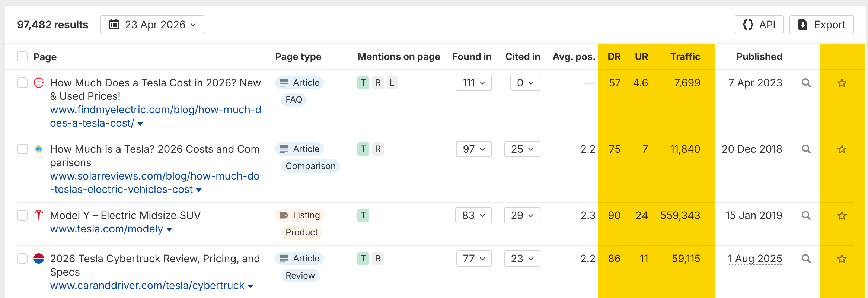The height and width of the screenshot is (298, 868).
Task: Click the API button
Action: (759, 25)
